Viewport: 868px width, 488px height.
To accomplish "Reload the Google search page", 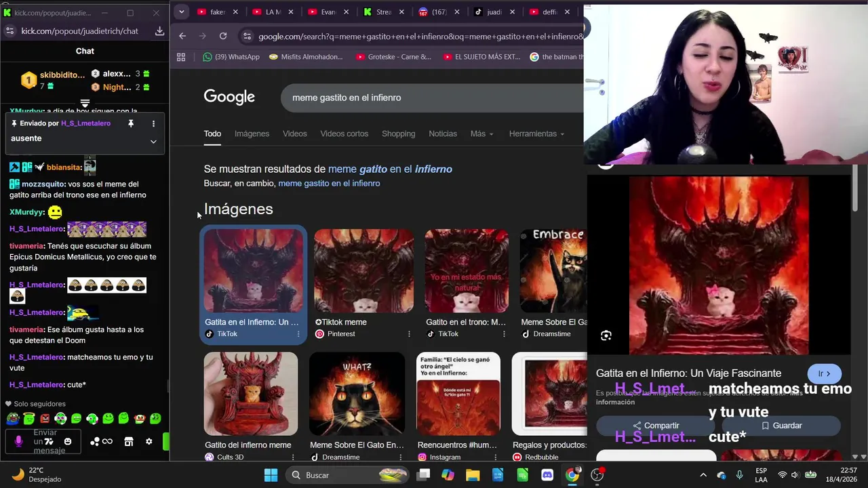I will click(x=223, y=36).
